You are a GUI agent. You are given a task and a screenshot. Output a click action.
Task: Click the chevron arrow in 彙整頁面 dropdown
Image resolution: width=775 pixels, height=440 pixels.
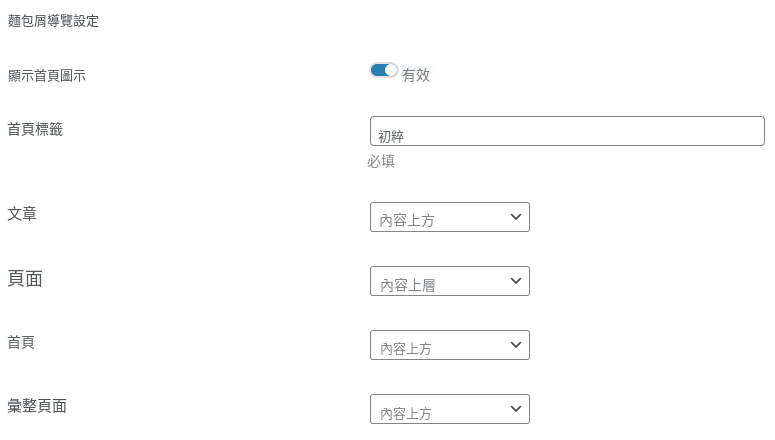(x=516, y=409)
